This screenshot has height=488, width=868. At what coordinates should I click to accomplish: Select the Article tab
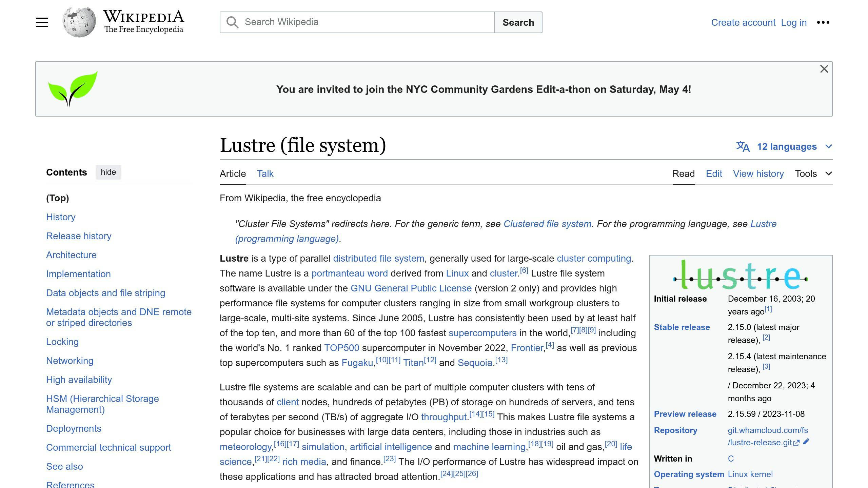pyautogui.click(x=233, y=174)
